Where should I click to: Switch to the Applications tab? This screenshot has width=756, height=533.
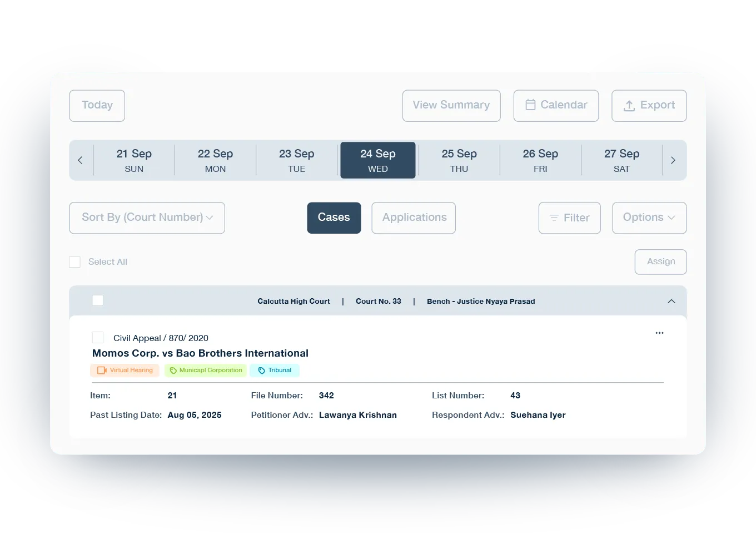click(414, 218)
